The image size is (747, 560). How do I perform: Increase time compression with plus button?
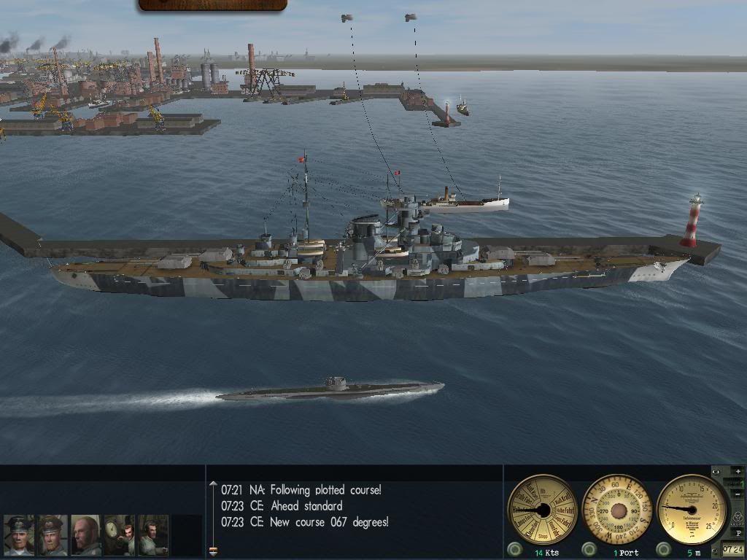738,472
